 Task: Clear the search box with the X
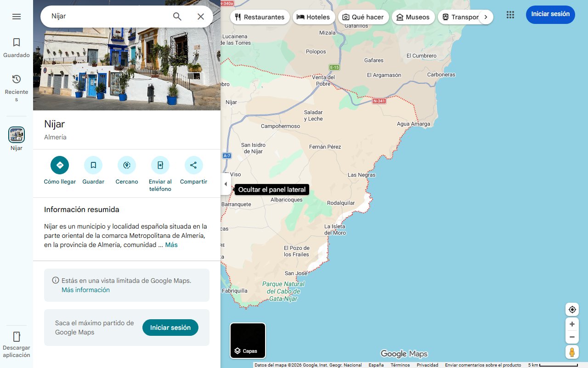[201, 16]
